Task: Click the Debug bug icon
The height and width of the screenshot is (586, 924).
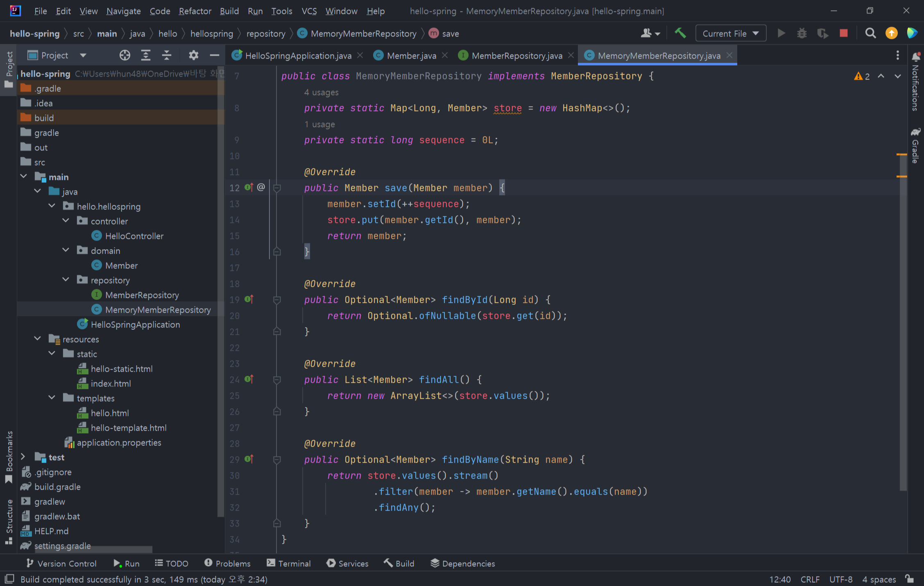Action: (802, 33)
